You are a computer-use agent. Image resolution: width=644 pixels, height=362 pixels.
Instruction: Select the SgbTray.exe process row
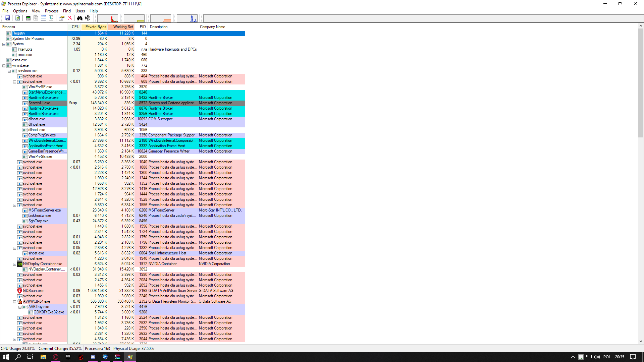point(123,221)
